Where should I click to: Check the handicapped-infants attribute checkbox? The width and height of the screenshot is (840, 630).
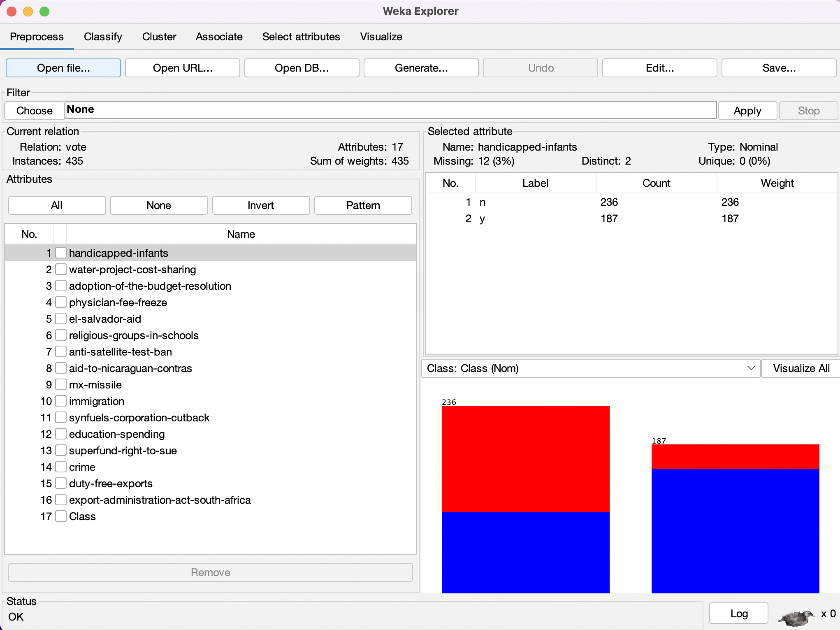(x=61, y=253)
